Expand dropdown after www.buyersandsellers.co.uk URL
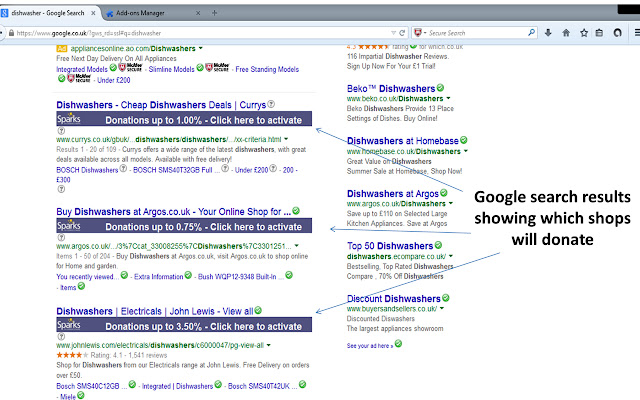Image resolution: width=640 pixels, height=400 pixels. pyautogui.click(x=442, y=309)
